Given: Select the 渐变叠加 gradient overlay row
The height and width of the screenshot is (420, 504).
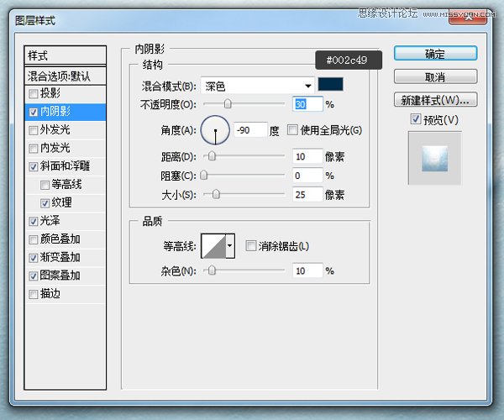Looking at the screenshot, I should [x=66, y=258].
